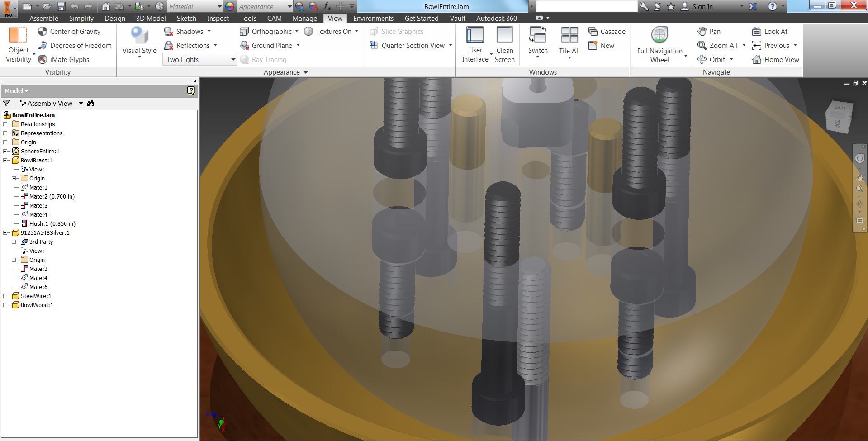This screenshot has height=441, width=868.
Task: Click the Inventor PRO application menu button
Action: coord(8,9)
